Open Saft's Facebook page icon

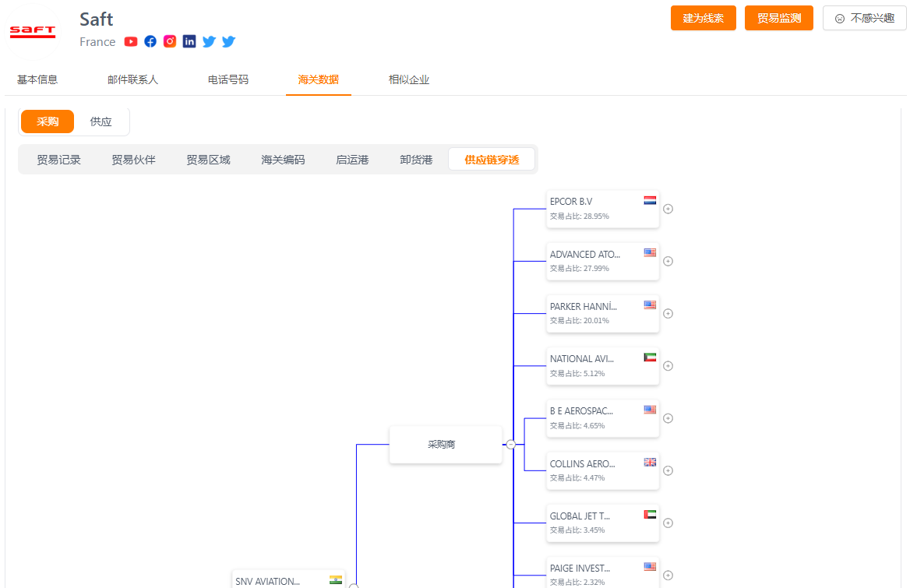coord(150,42)
